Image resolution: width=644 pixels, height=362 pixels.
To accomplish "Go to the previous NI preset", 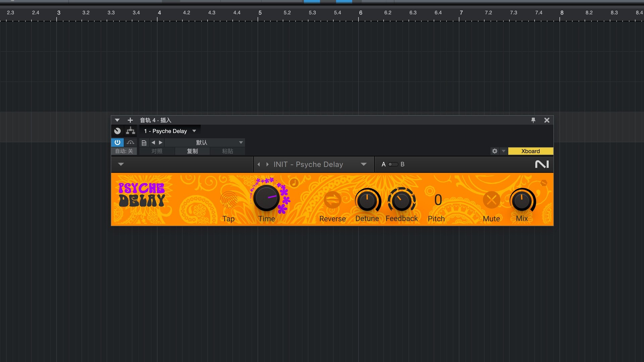I will [x=259, y=164].
